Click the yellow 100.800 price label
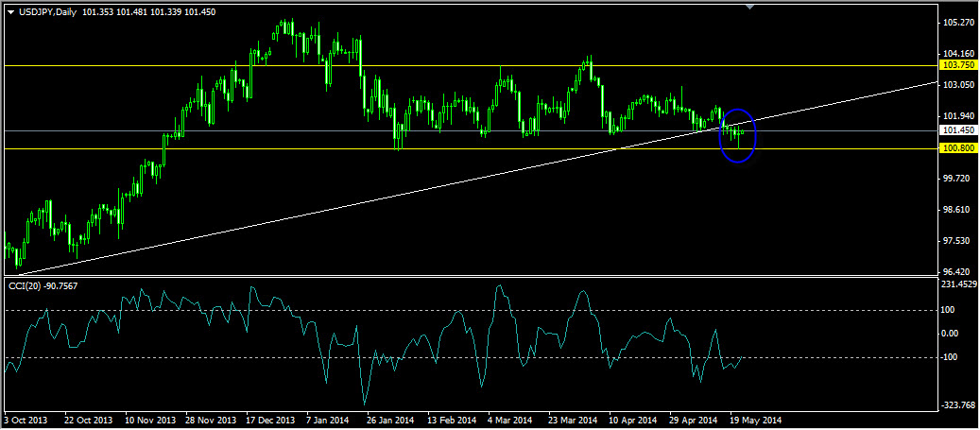Image resolution: width=980 pixels, height=430 pixels. [x=959, y=148]
